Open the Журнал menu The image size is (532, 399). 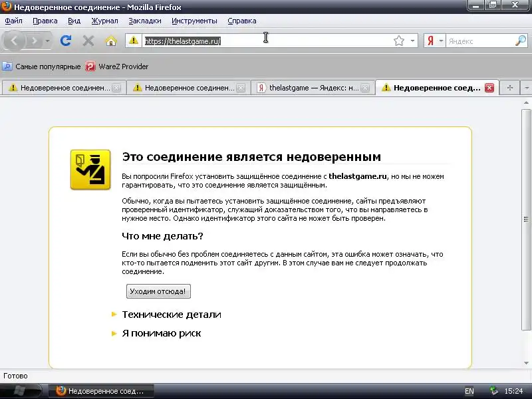105,21
